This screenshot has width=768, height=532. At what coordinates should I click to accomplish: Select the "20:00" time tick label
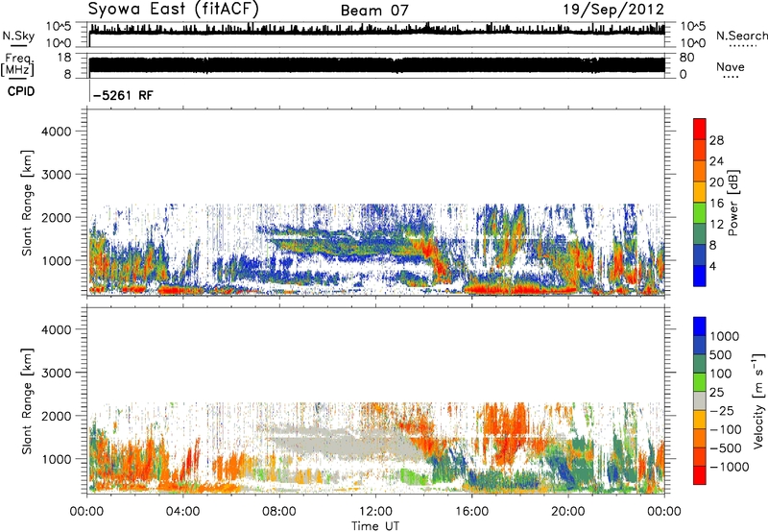pyautogui.click(x=568, y=512)
